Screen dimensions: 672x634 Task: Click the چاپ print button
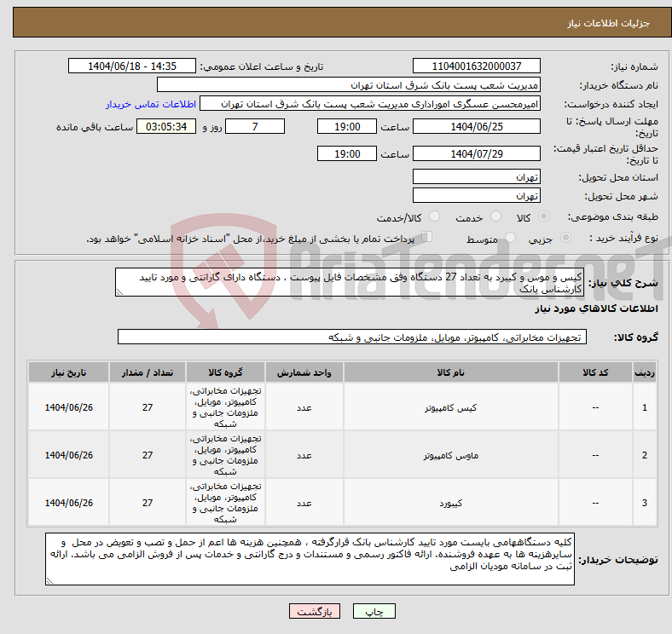click(x=374, y=611)
